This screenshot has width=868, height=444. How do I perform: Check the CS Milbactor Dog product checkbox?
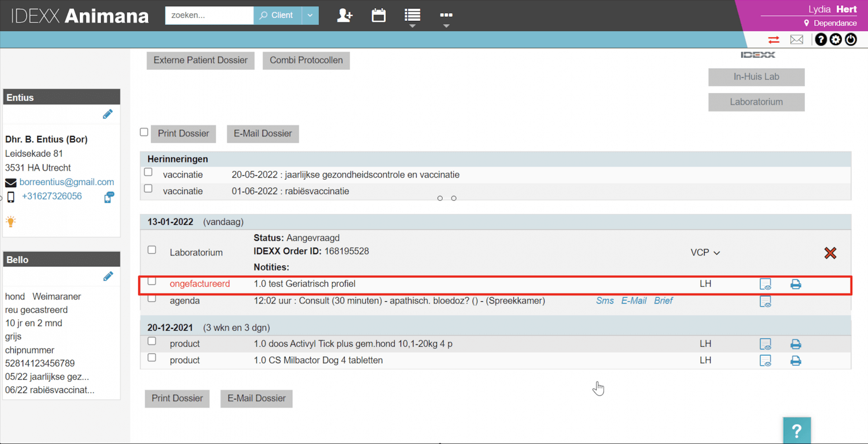pyautogui.click(x=152, y=358)
